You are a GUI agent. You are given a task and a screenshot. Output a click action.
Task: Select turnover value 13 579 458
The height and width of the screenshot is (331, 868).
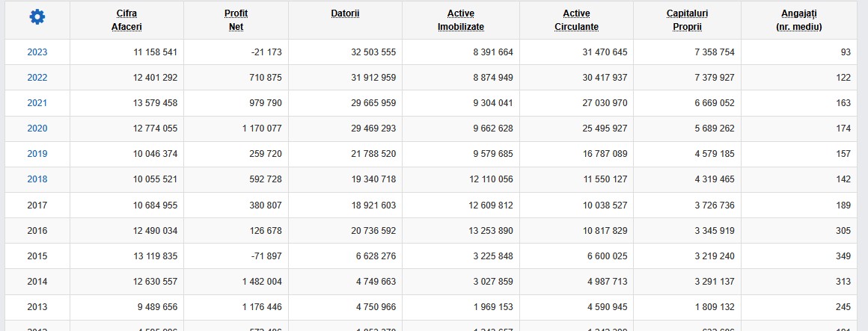pos(155,103)
